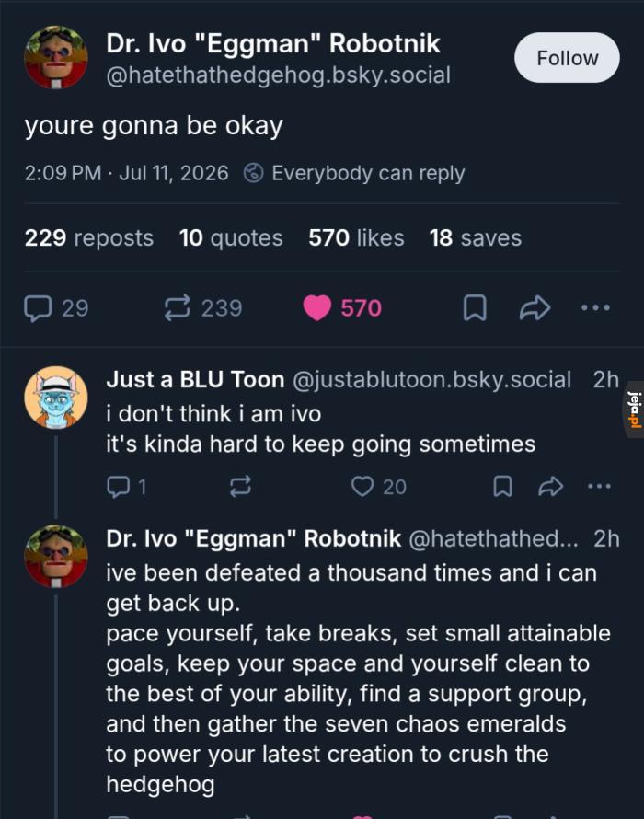Image resolution: width=644 pixels, height=819 pixels.
Task: Save Just a BLU Toon's reply bookmark
Action: point(502,487)
